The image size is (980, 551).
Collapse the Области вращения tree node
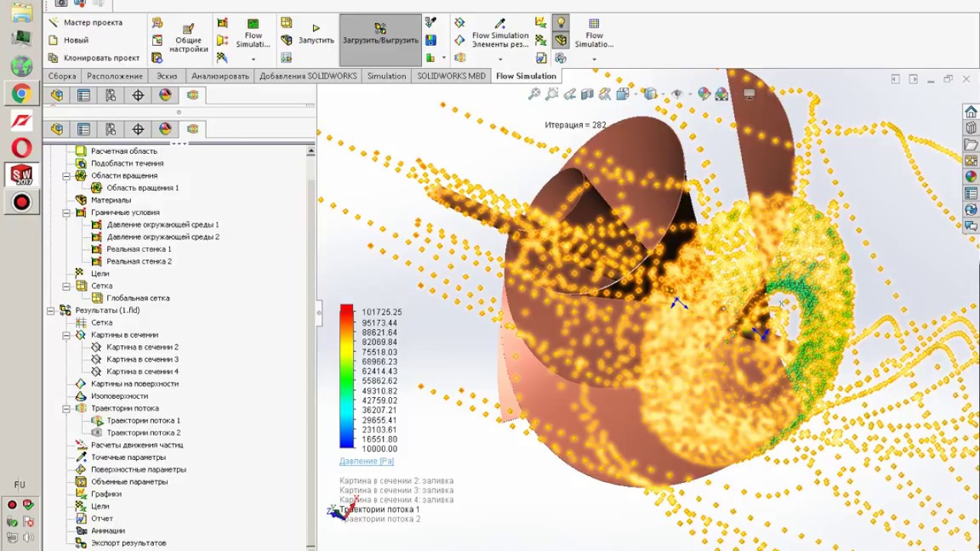pos(67,176)
